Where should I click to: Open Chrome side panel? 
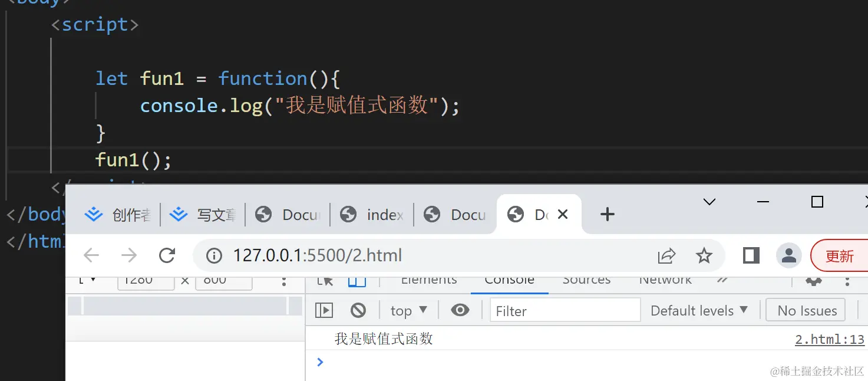[x=751, y=255]
